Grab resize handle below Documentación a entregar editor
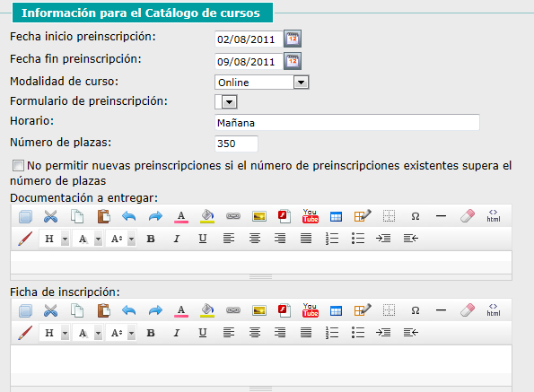 261,277
